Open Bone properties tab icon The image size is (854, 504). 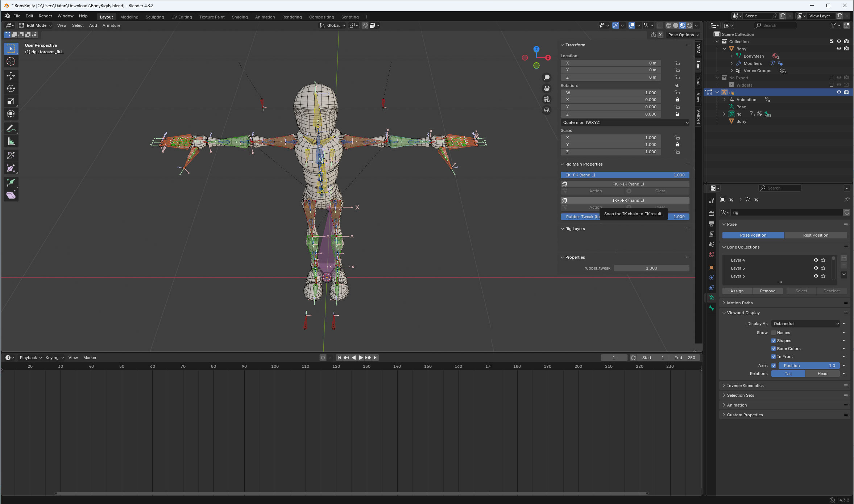pyautogui.click(x=712, y=308)
